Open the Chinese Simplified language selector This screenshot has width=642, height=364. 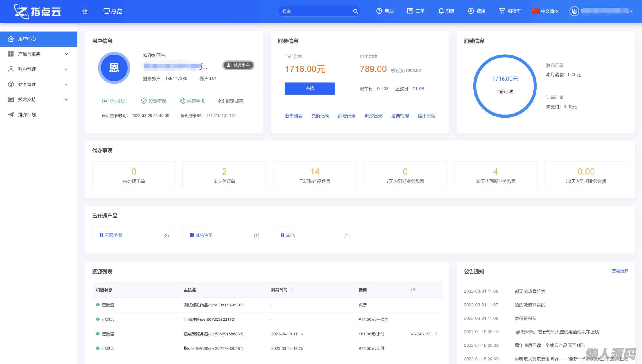545,11
